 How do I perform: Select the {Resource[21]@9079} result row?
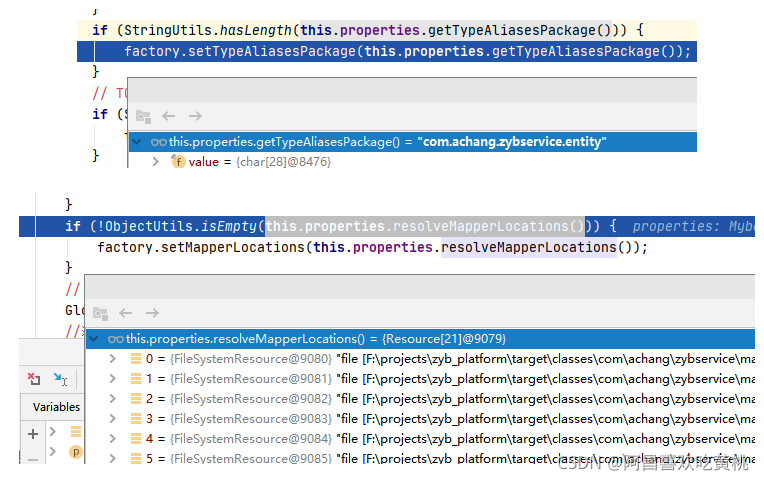tap(420, 339)
